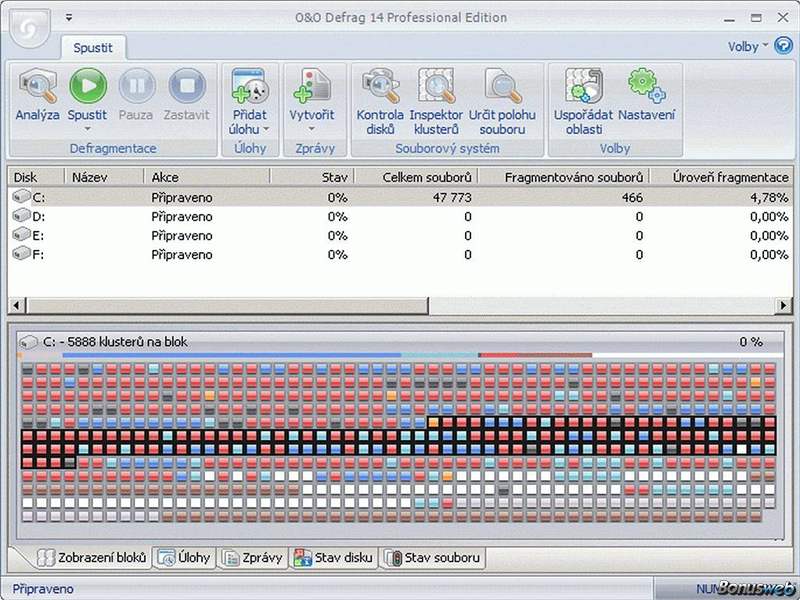
Task: Switch to the Úlohy bottom tab
Action: (184, 558)
